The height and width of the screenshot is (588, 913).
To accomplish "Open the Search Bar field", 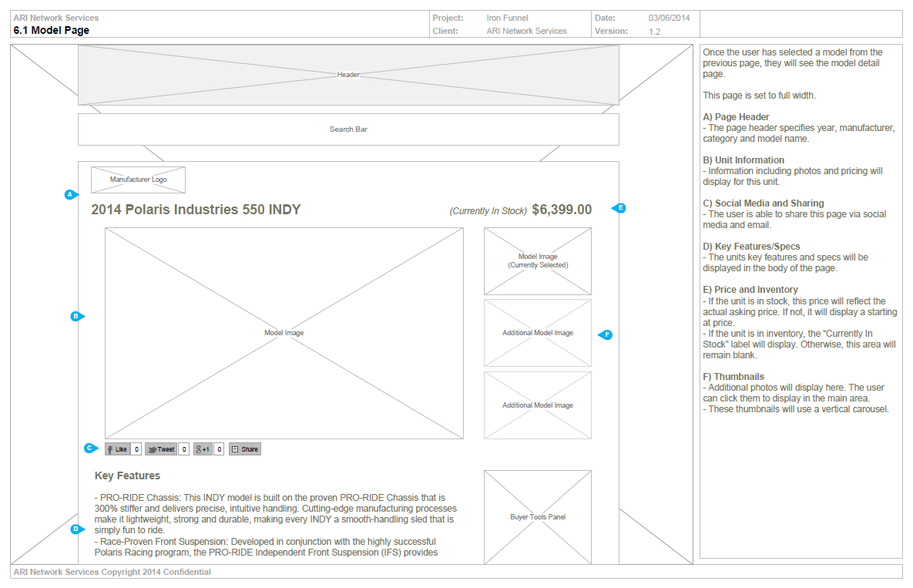I will (x=348, y=129).
